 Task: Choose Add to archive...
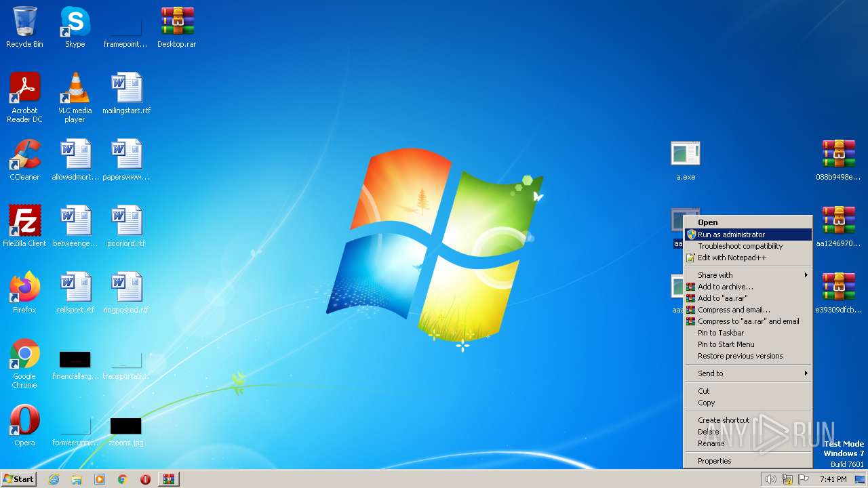tap(747, 287)
